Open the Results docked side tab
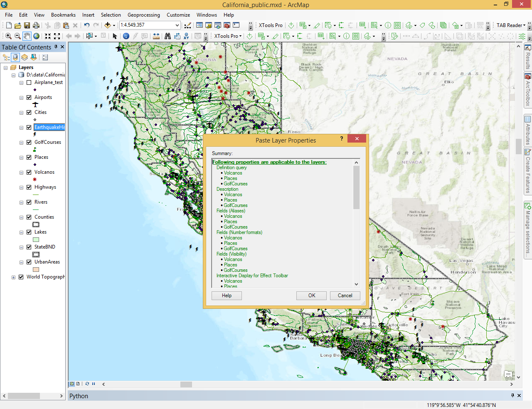Image resolution: width=532 pixels, height=409 pixels. click(x=528, y=57)
